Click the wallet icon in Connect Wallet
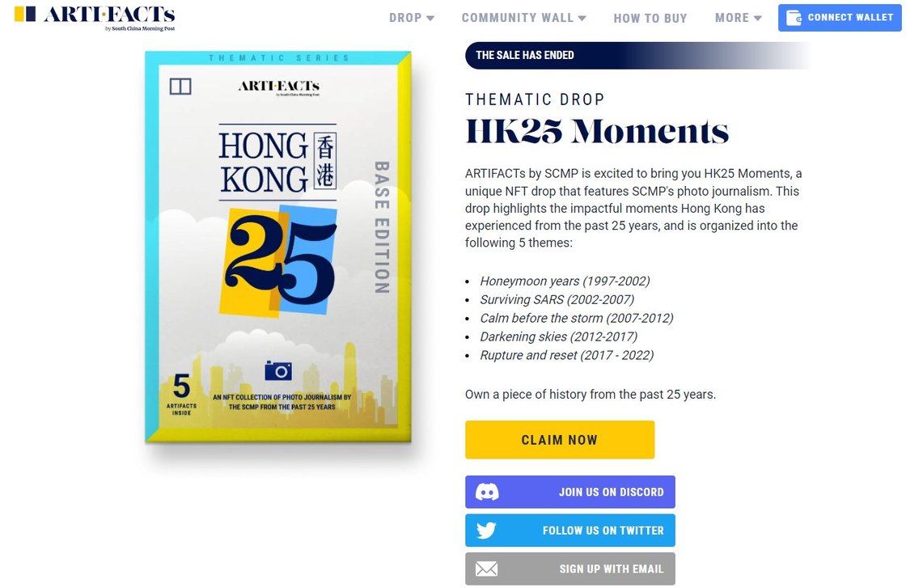906x588 pixels. click(x=794, y=18)
